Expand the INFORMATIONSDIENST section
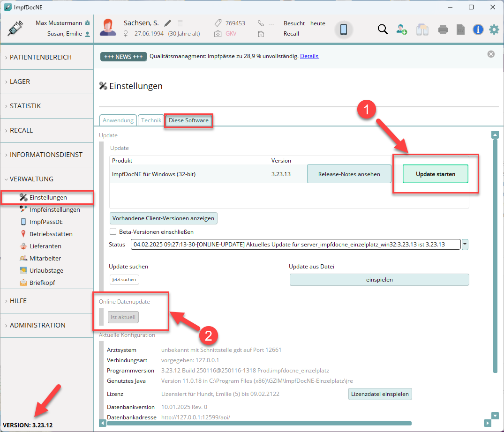 point(47,155)
